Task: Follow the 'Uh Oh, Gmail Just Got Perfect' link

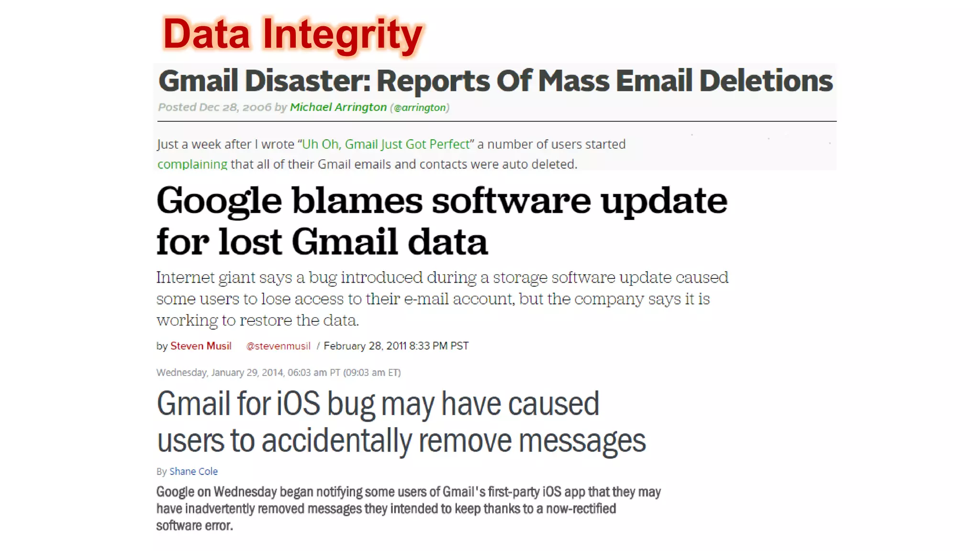Action: pyautogui.click(x=386, y=144)
